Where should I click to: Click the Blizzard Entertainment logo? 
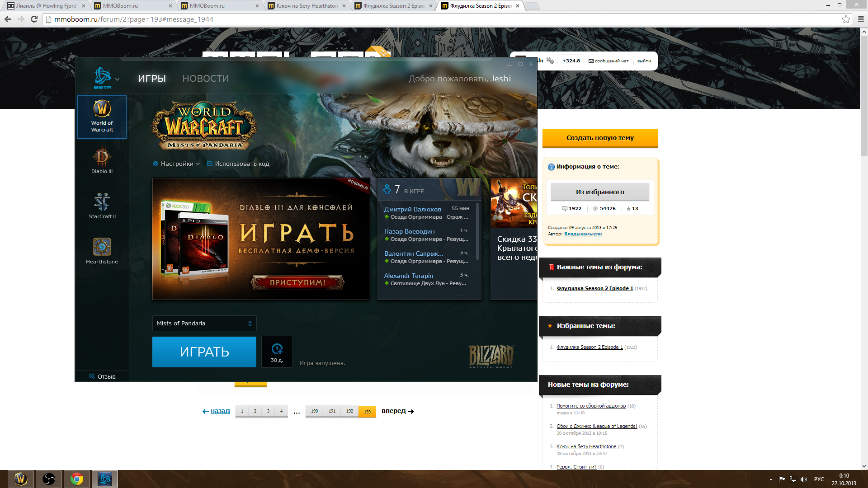[491, 356]
